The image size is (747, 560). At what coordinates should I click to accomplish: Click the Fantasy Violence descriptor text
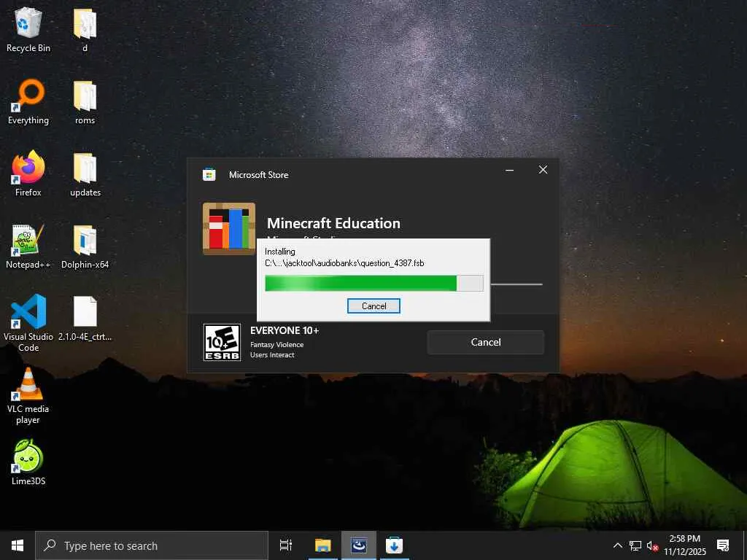point(276,345)
